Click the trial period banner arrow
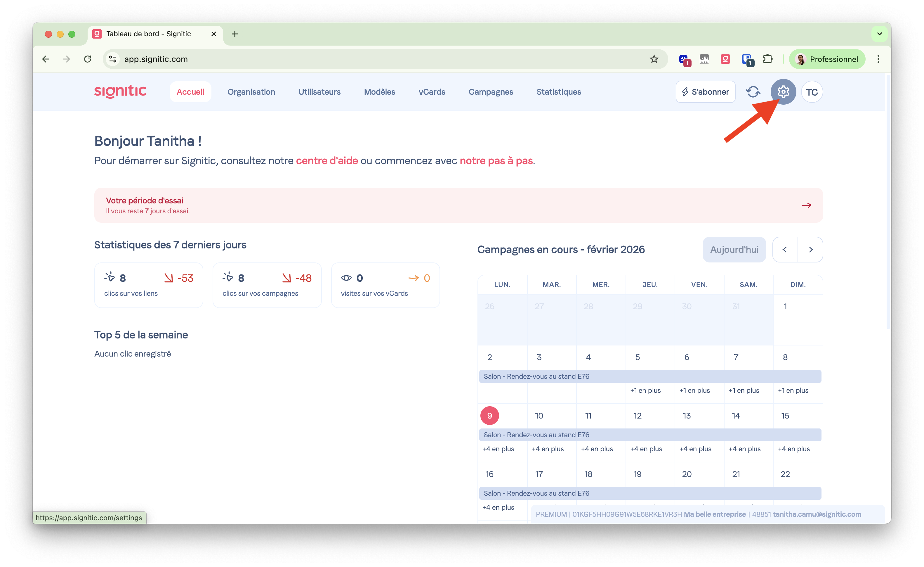Viewport: 924px width, 567px height. (806, 205)
